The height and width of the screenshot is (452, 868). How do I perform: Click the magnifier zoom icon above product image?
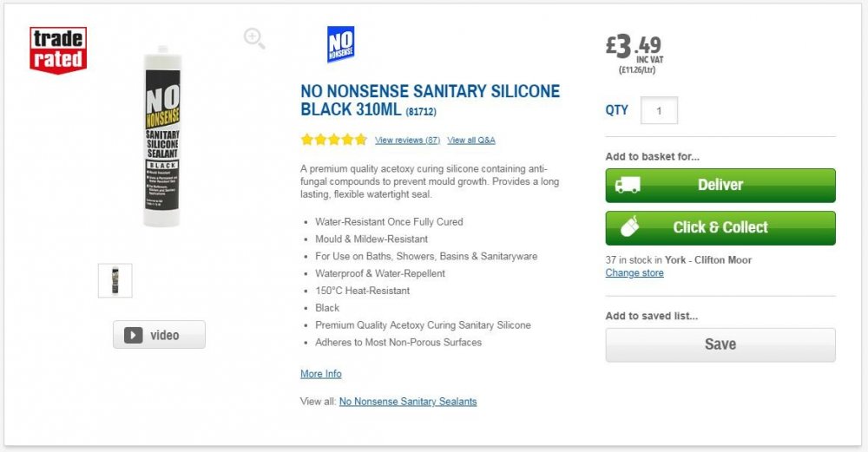pyautogui.click(x=254, y=38)
